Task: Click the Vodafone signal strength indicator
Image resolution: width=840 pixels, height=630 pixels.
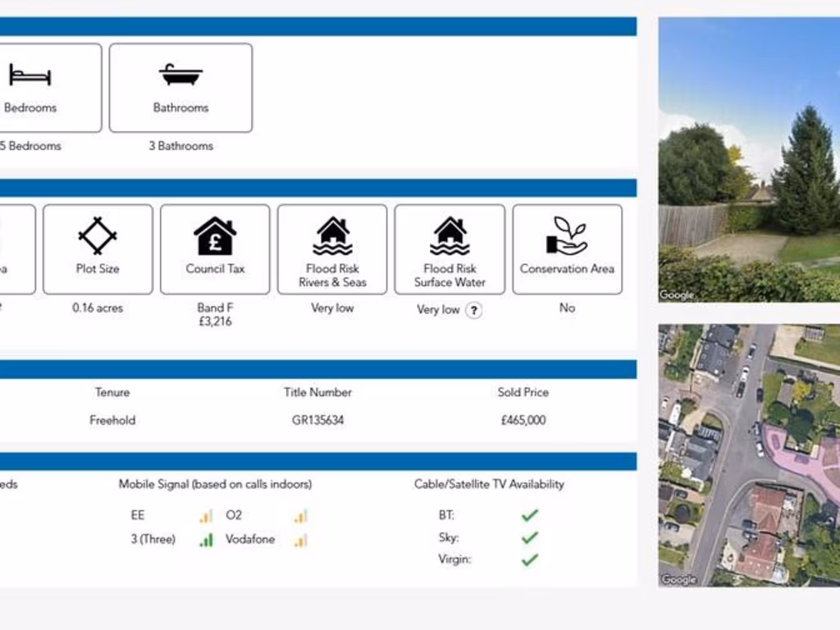Action: click(301, 540)
